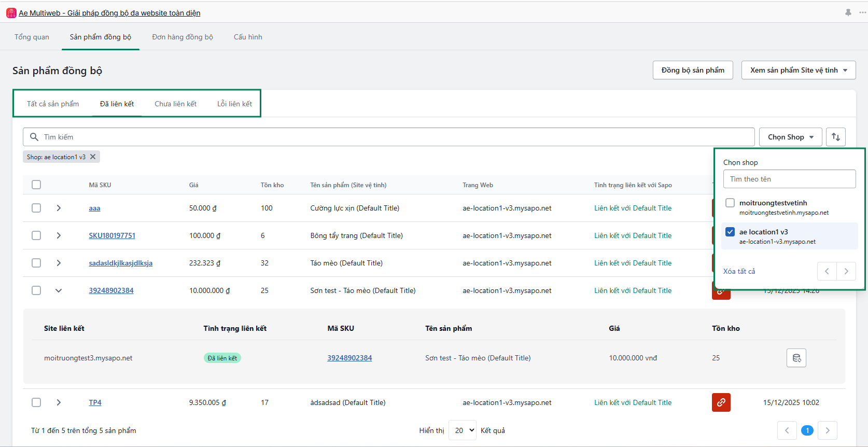Viewport: 868px width, 447px height.
Task: Expand the row for SKU aaa
Action: tap(59, 208)
